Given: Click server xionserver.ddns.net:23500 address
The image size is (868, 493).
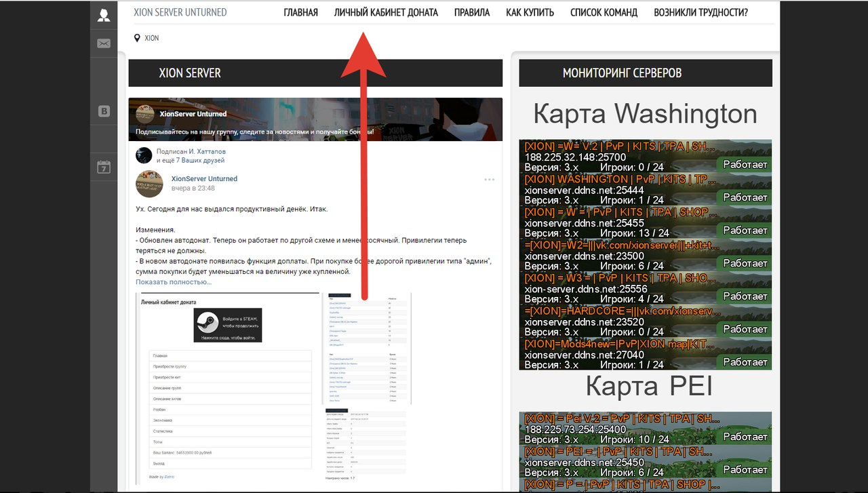Looking at the screenshot, I should 584,256.
